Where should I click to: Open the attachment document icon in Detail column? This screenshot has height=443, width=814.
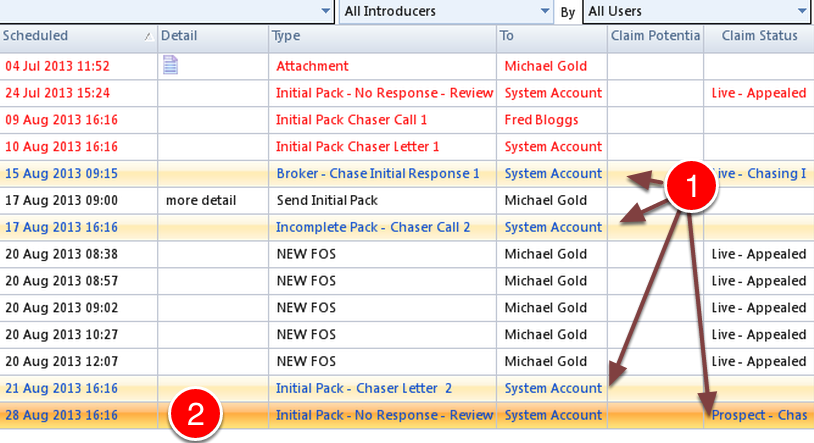click(x=170, y=65)
